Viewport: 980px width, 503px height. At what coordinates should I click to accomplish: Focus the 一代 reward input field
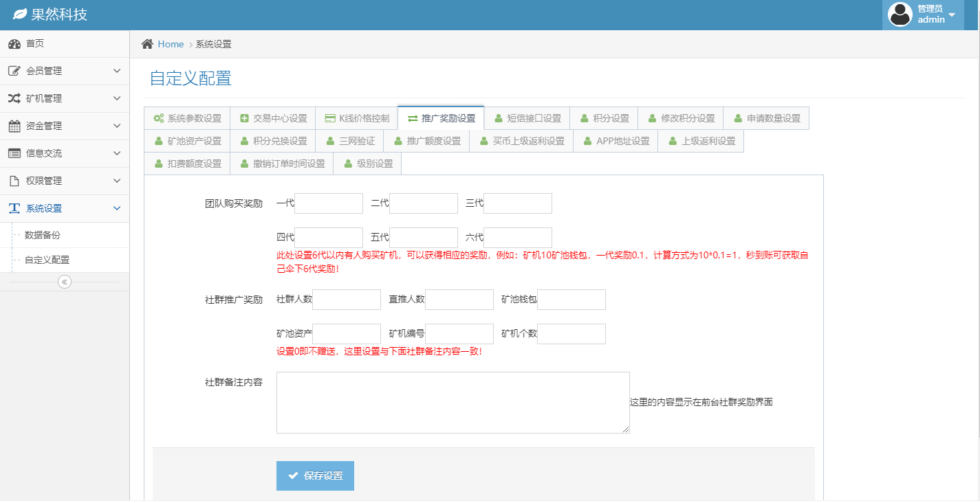(329, 203)
